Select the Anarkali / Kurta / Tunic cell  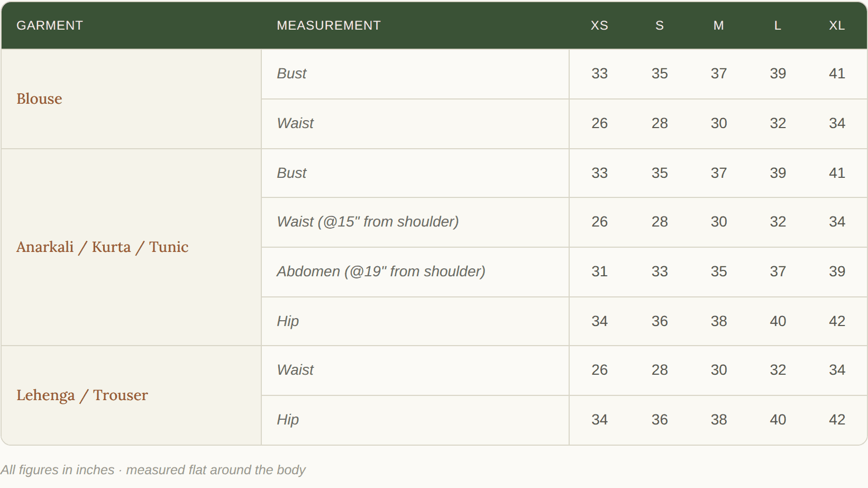[x=131, y=247]
